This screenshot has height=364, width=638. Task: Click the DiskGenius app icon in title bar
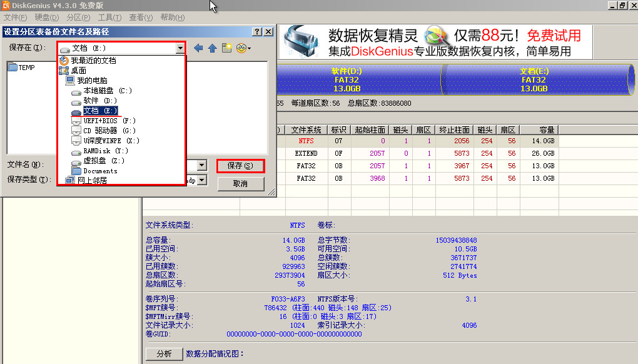click(6, 5)
